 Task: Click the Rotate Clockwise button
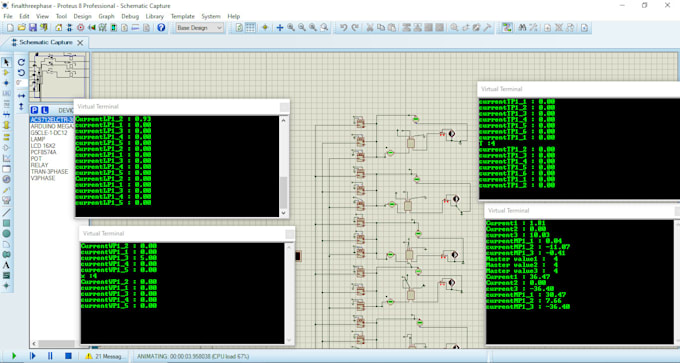[x=21, y=62]
